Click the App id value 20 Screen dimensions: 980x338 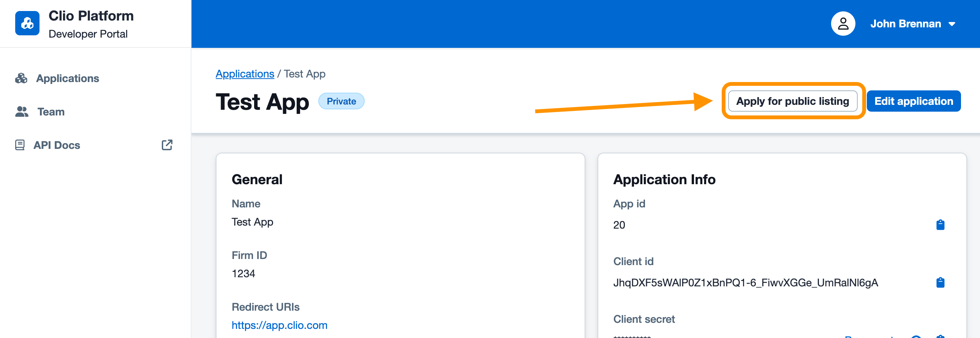(x=619, y=225)
